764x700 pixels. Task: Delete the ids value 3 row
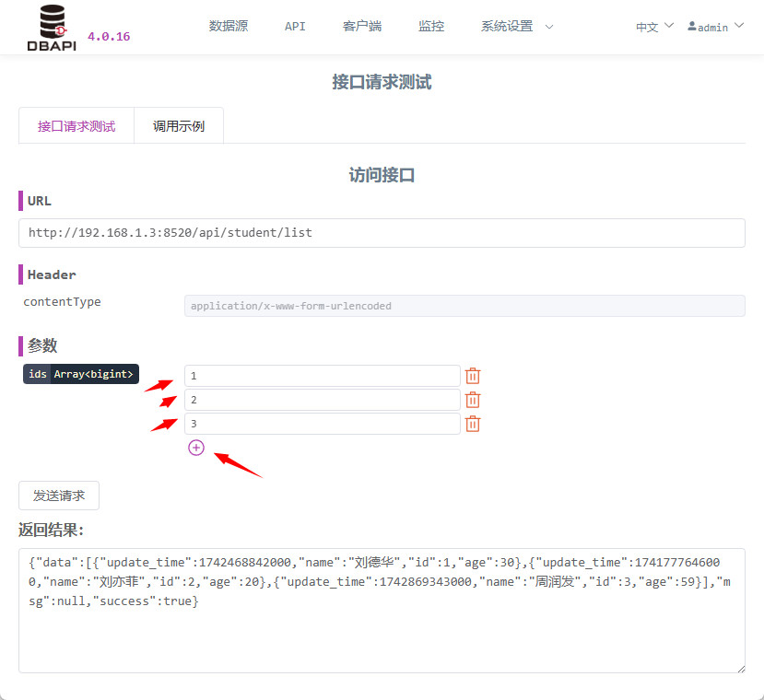pyautogui.click(x=473, y=424)
